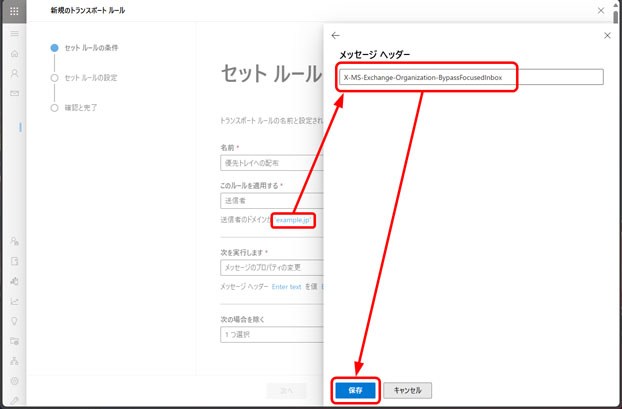The height and width of the screenshot is (409, 622).
Task: Open the Public folders icon
Action: tap(14, 341)
